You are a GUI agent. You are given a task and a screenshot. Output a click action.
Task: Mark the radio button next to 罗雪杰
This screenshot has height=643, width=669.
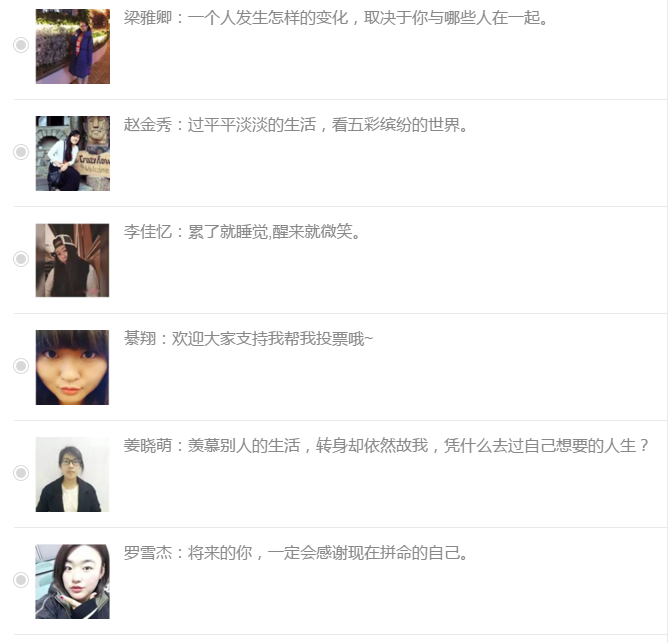(21, 580)
